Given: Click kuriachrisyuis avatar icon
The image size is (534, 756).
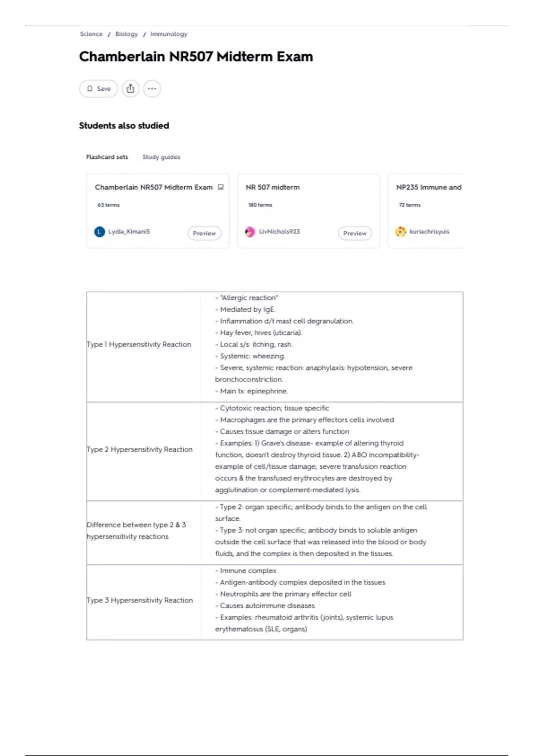Looking at the screenshot, I should point(401,232).
